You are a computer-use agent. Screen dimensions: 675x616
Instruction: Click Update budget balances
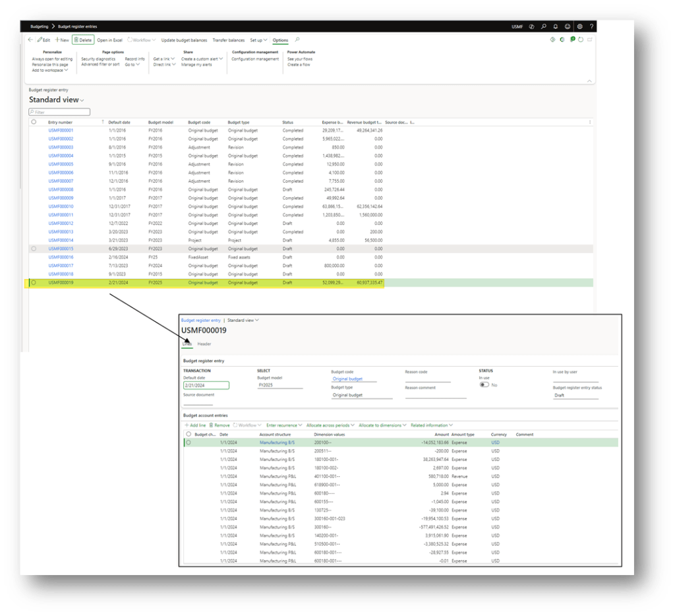click(x=184, y=40)
